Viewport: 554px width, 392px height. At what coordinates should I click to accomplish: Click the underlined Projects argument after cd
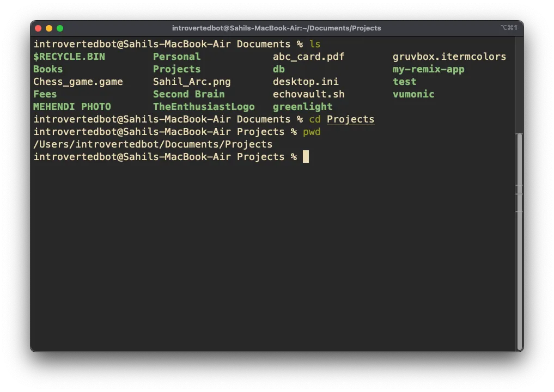point(350,119)
